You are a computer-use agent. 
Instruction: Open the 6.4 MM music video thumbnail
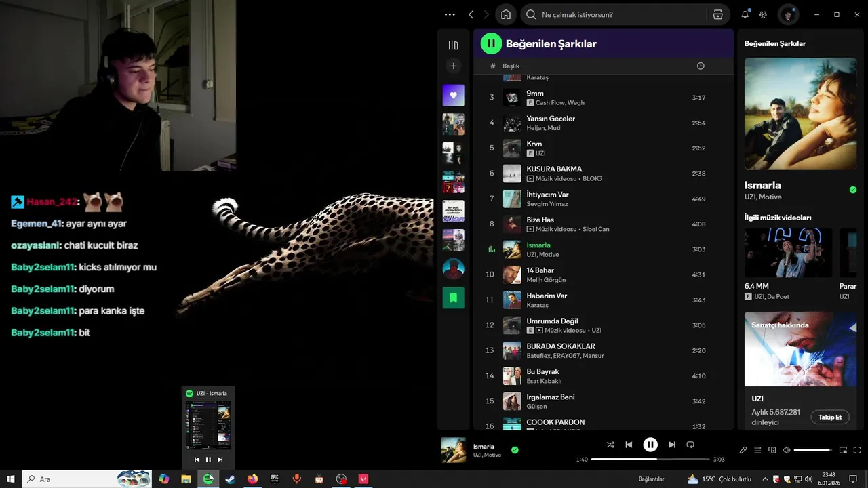pyautogui.click(x=788, y=253)
